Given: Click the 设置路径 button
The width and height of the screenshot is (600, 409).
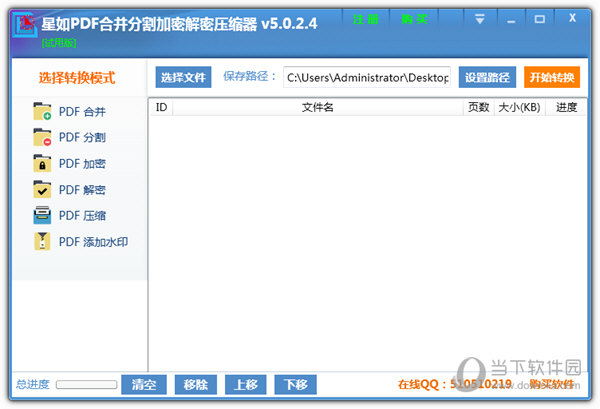Looking at the screenshot, I should (x=487, y=77).
